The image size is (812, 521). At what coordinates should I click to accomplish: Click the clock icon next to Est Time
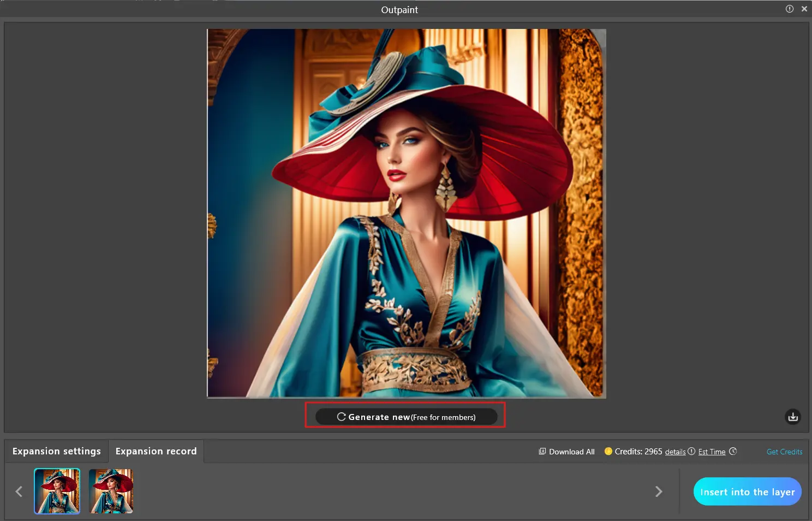733,452
